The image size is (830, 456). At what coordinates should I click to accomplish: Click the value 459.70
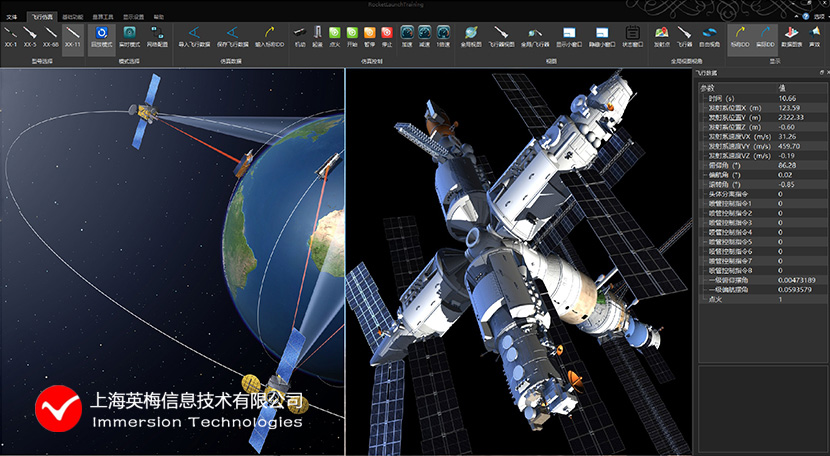coord(789,146)
